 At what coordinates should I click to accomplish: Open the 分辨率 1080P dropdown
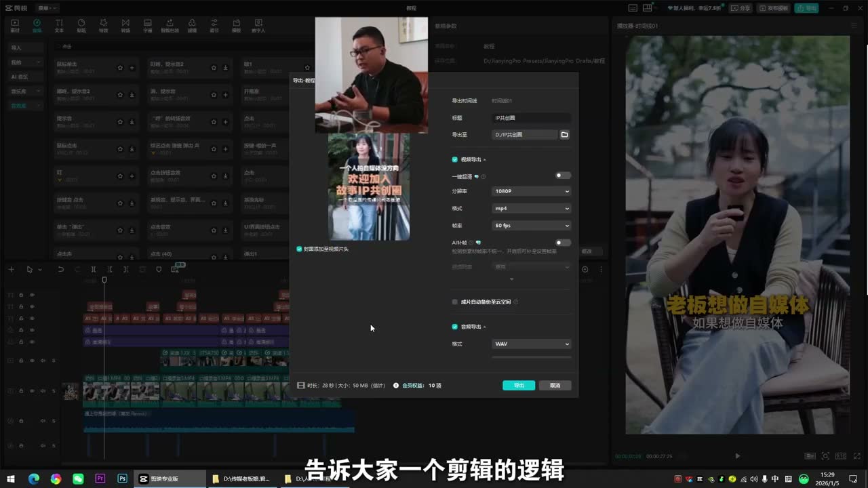(532, 191)
